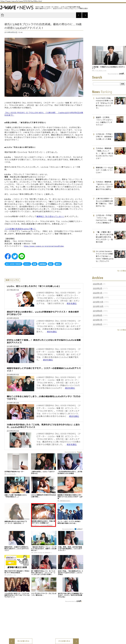Share article on Facebook
This screenshot has width=126, height=644.
pos(8,256)
